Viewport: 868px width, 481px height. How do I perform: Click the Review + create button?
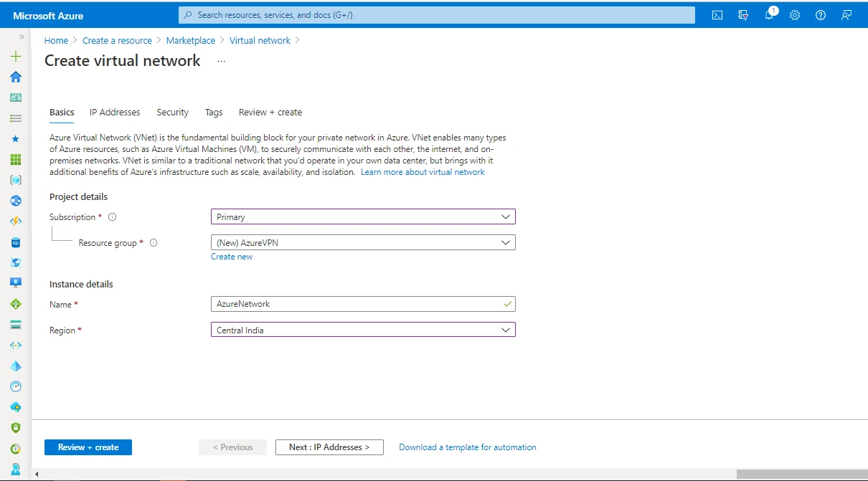pos(88,447)
